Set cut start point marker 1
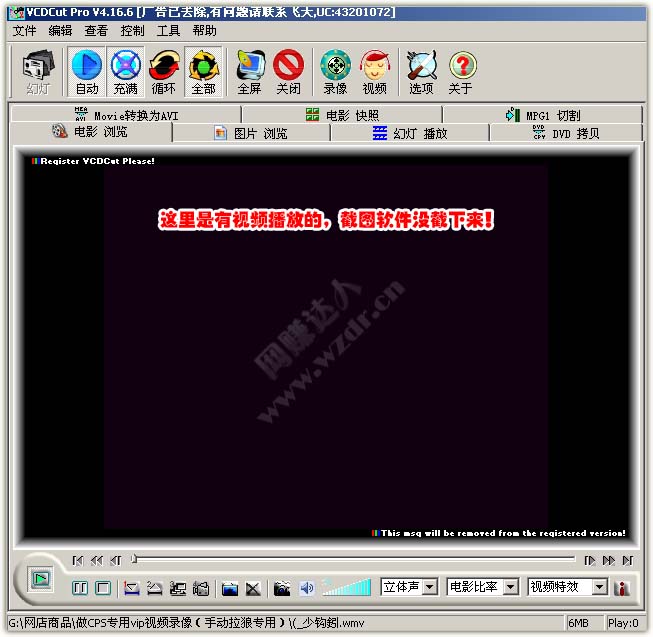The width and height of the screenshot is (653, 637). coord(132,588)
